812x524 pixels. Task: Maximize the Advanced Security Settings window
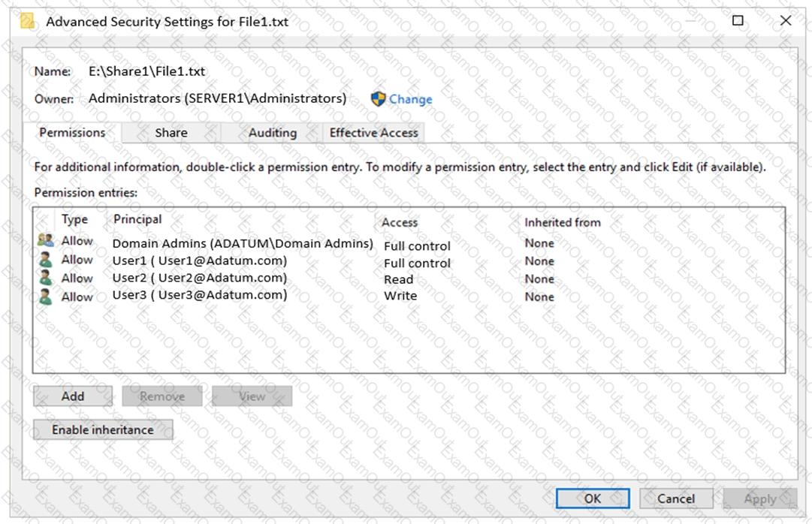pos(738,21)
